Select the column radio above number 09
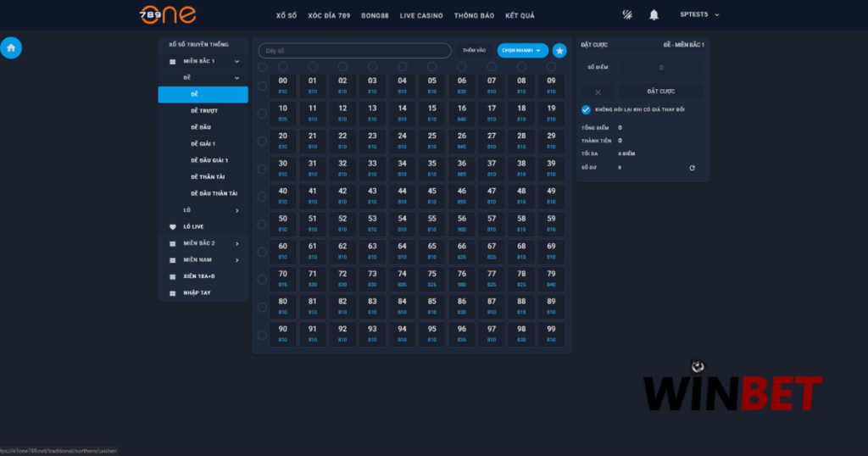 [x=551, y=67]
